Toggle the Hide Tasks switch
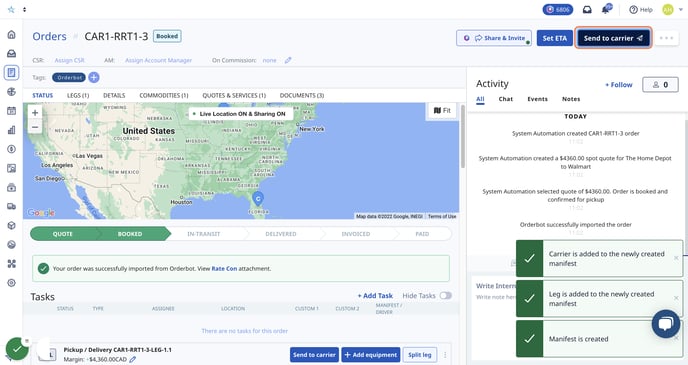The image size is (688, 365). click(x=446, y=296)
